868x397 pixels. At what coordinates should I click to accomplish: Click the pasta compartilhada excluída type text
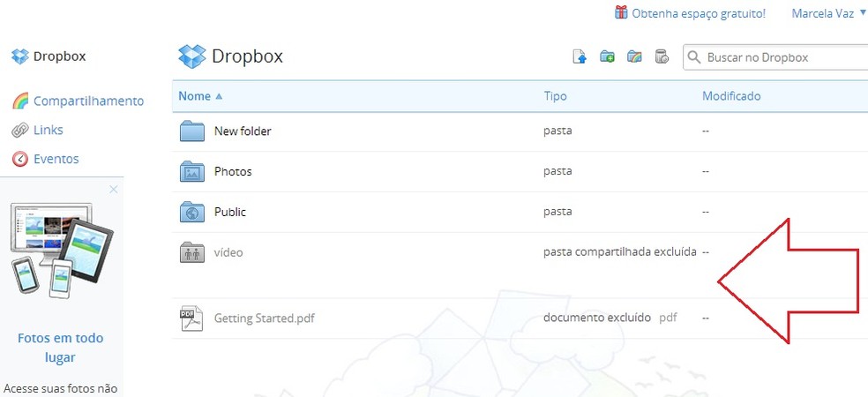point(620,252)
